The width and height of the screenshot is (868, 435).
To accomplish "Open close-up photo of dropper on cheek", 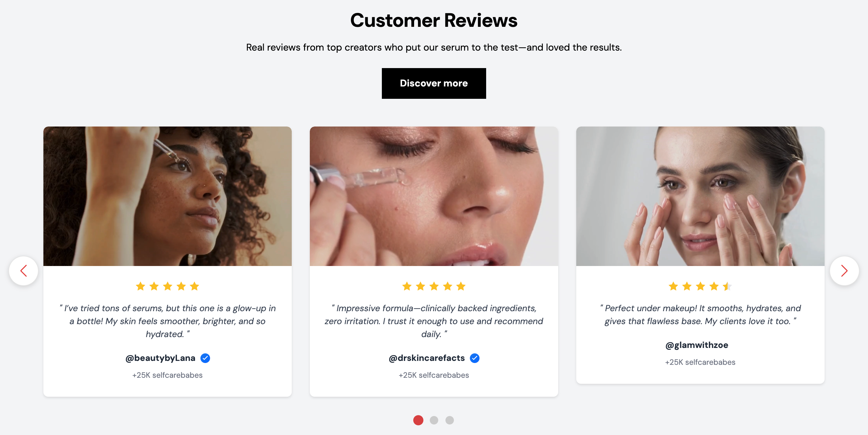I will click(434, 196).
